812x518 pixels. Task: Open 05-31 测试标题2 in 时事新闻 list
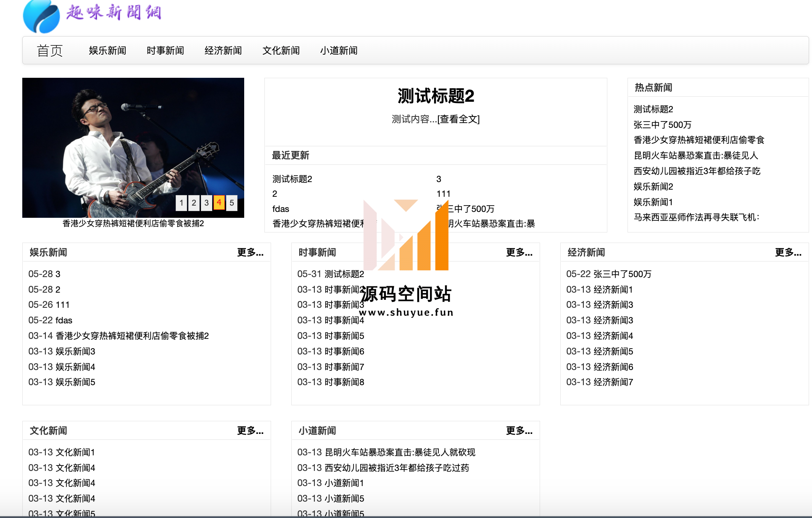point(331,274)
